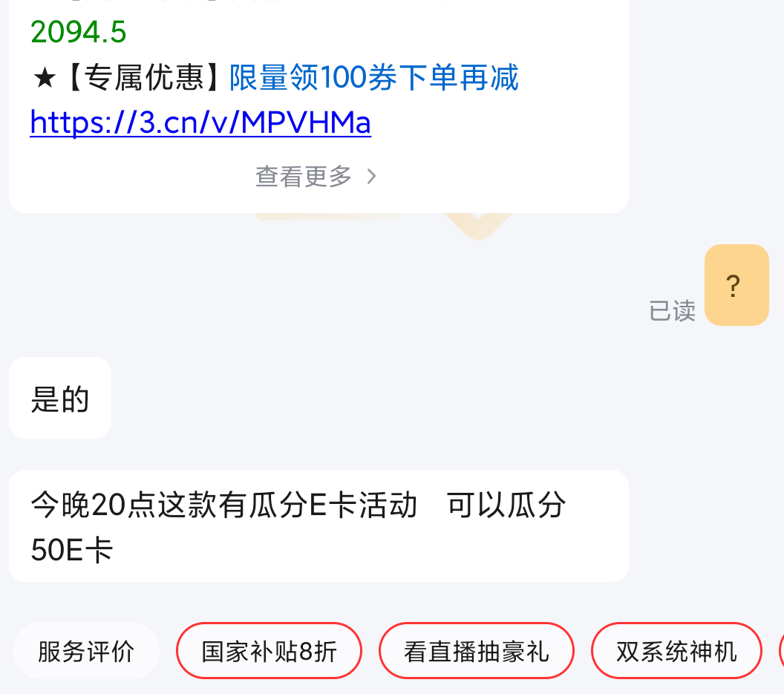Screen dimensions: 784x694
Task: Tap the 看直播抽豪礼 shortcut chip
Action: [477, 651]
